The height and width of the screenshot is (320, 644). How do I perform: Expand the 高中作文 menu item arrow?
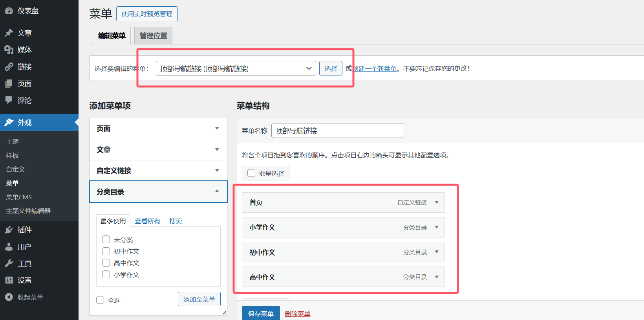point(437,277)
